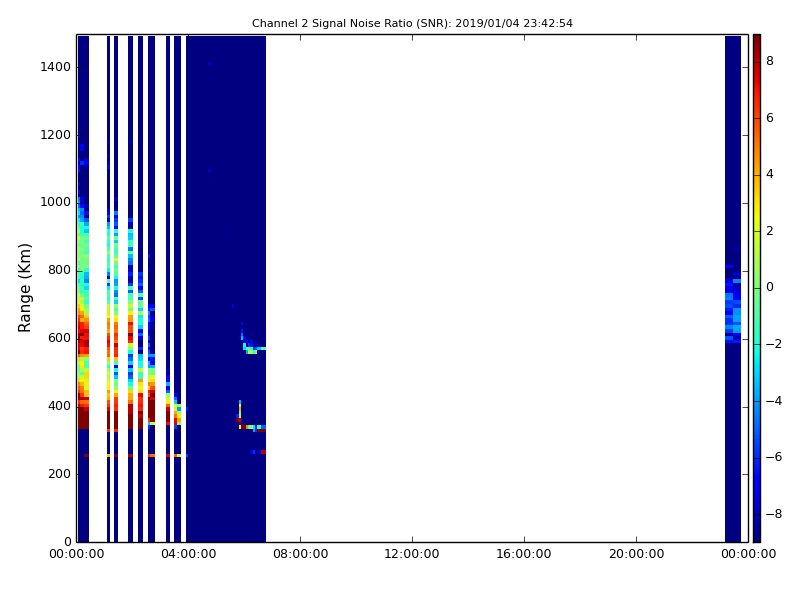Click colorbar tick label 4
The width and height of the screenshot is (800, 600).
[770, 174]
